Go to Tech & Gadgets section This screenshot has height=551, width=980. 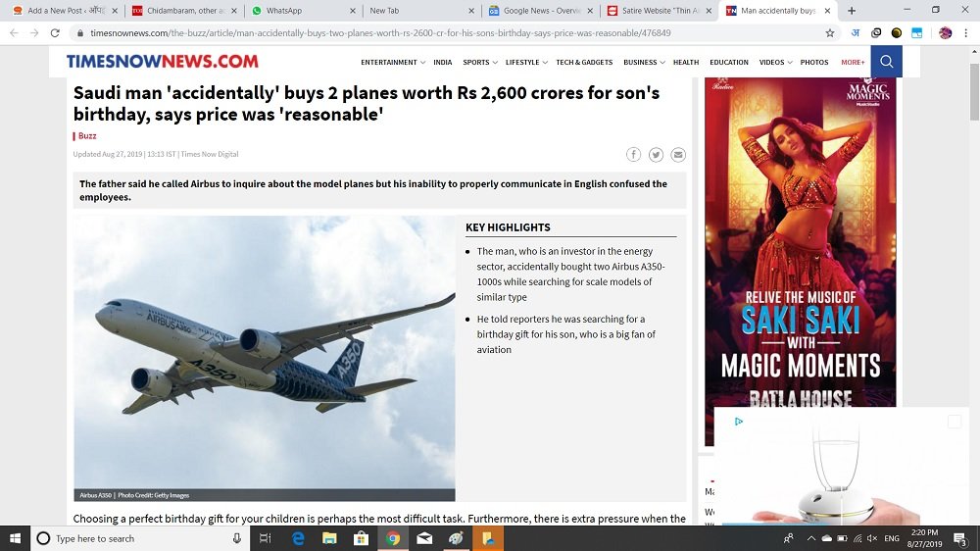coord(584,62)
